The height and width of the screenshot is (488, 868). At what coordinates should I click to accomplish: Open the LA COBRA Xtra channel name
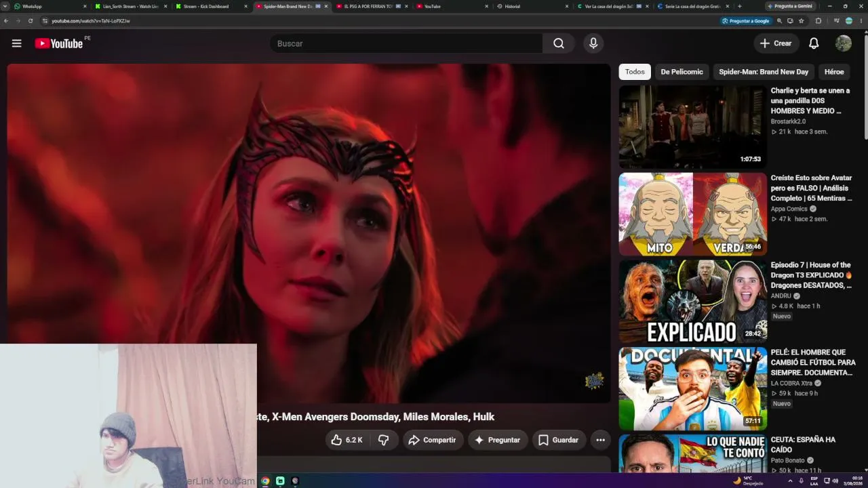click(791, 383)
